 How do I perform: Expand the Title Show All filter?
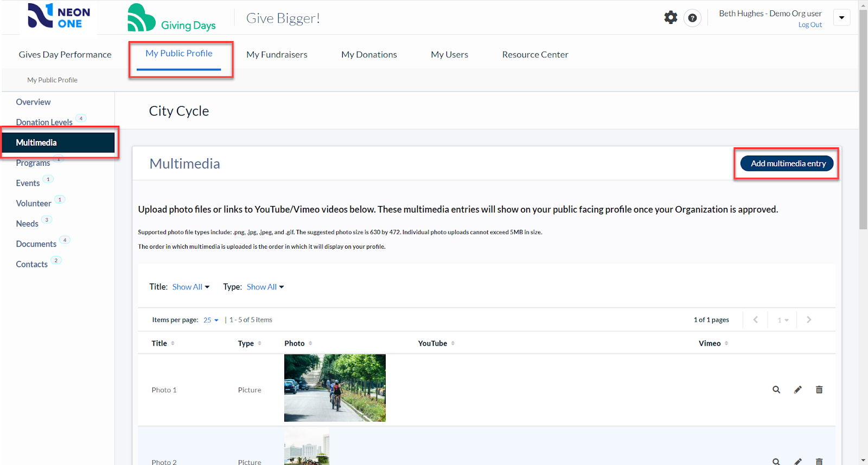tap(190, 287)
